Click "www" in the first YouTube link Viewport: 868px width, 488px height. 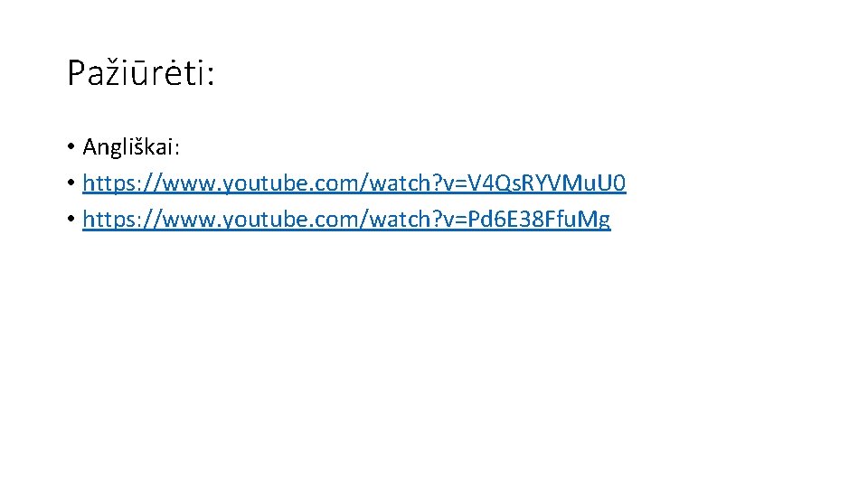pos(188,184)
